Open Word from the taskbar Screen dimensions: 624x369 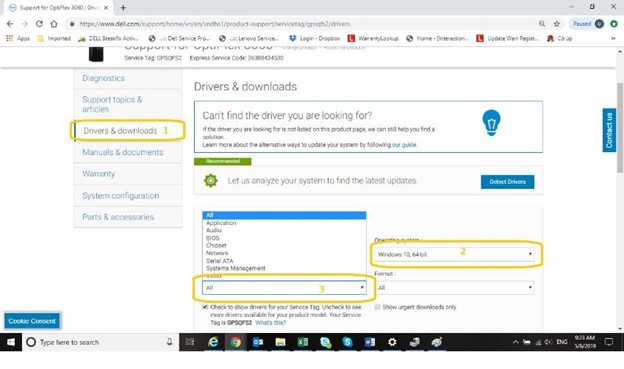(x=370, y=342)
